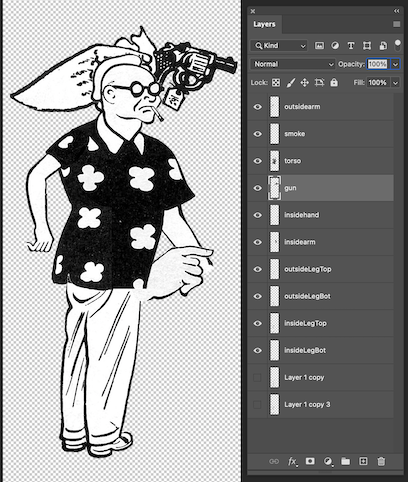Screen dimensions: 408x482
Task: Prevent artboard auto-nesting lock icon
Action: 319,83
